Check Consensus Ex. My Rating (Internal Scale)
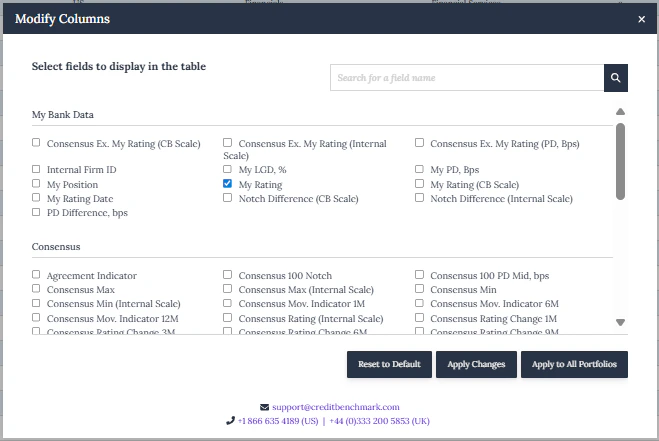Image resolution: width=659 pixels, height=441 pixels. pos(227,143)
